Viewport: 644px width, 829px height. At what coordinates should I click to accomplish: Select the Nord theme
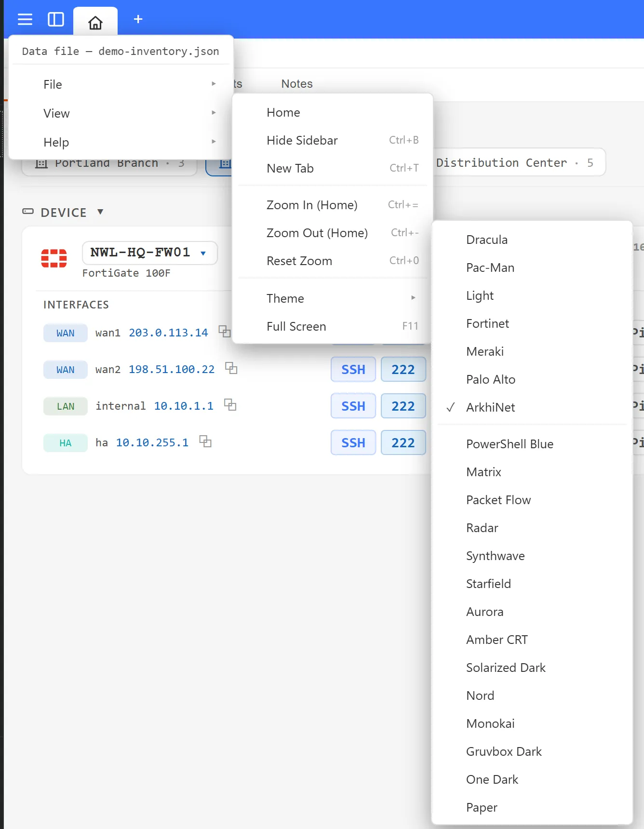tap(532, 695)
